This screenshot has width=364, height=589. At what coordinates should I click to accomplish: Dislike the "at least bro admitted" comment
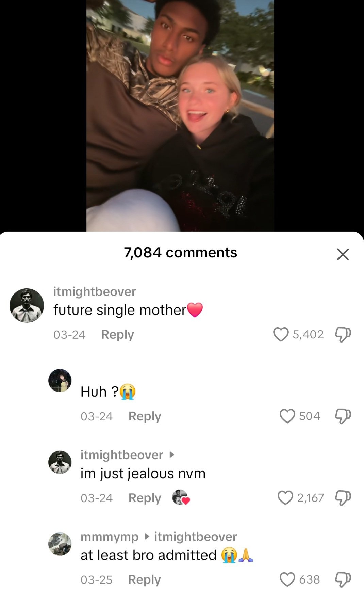[x=343, y=579]
